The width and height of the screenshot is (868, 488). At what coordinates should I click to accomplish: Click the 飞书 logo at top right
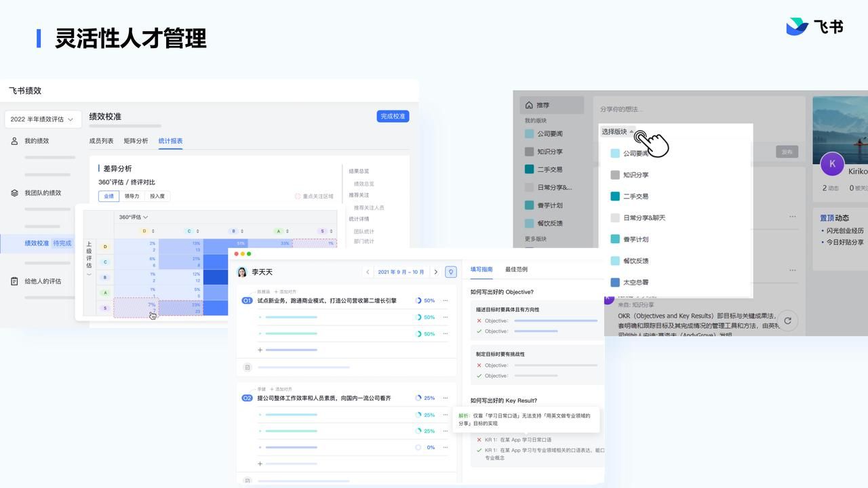point(814,26)
